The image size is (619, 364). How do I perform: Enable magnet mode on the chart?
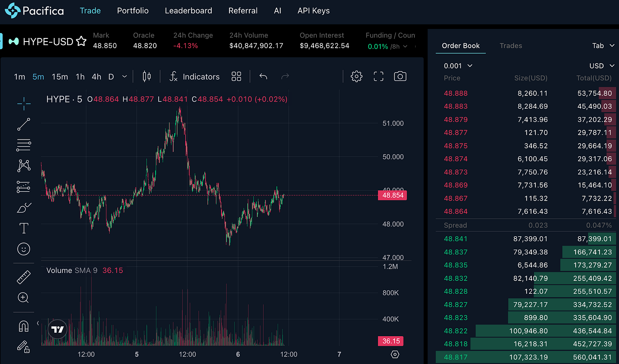[23, 326]
